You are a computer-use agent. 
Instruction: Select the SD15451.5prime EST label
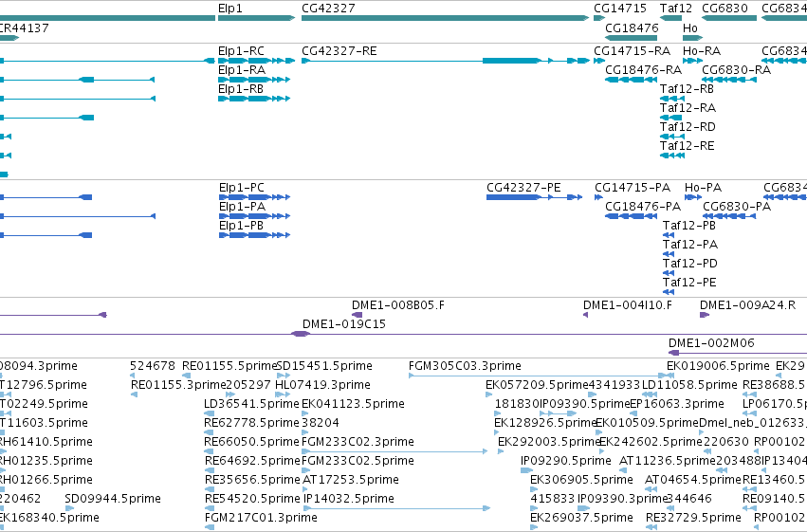pos(324,366)
